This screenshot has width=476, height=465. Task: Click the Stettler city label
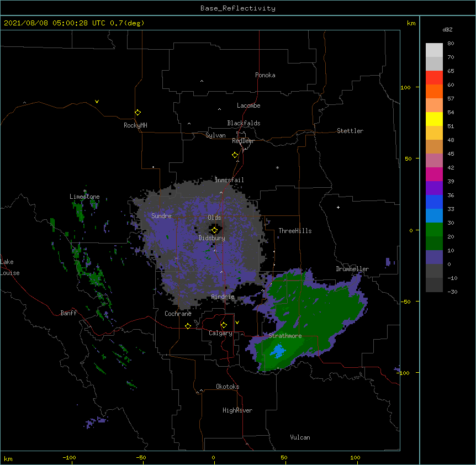tap(350, 131)
